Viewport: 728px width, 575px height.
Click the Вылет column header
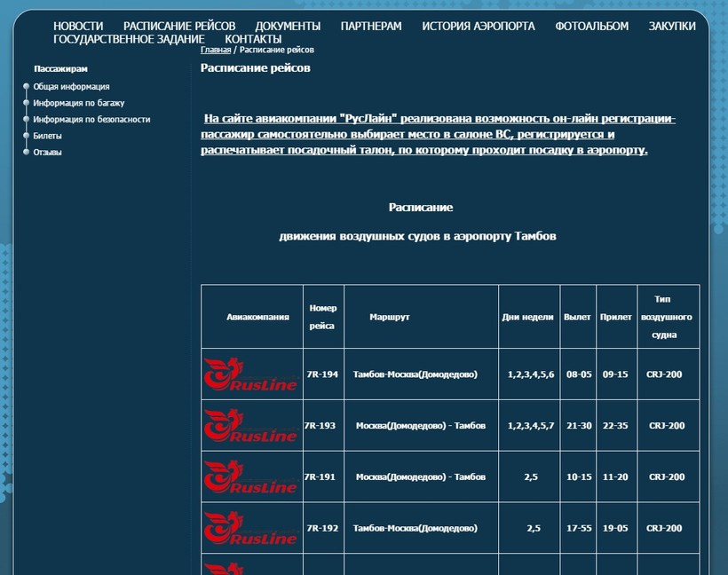(577, 317)
